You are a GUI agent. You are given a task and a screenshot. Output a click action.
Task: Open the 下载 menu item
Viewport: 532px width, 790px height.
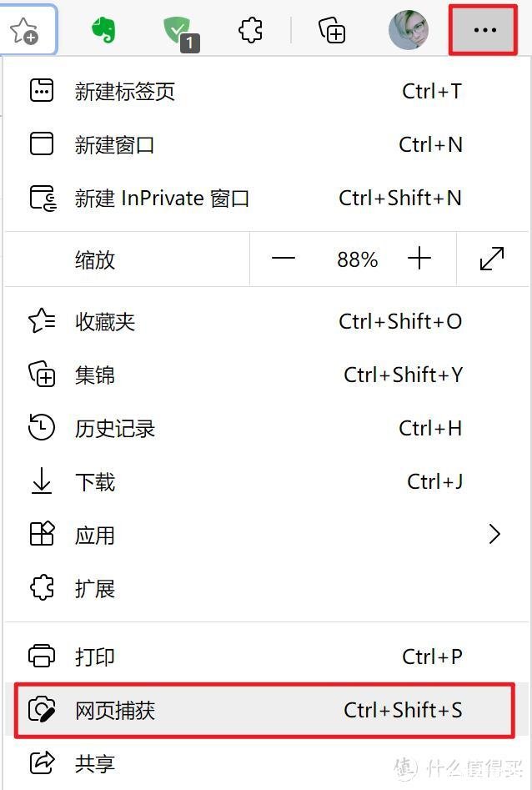(x=95, y=481)
